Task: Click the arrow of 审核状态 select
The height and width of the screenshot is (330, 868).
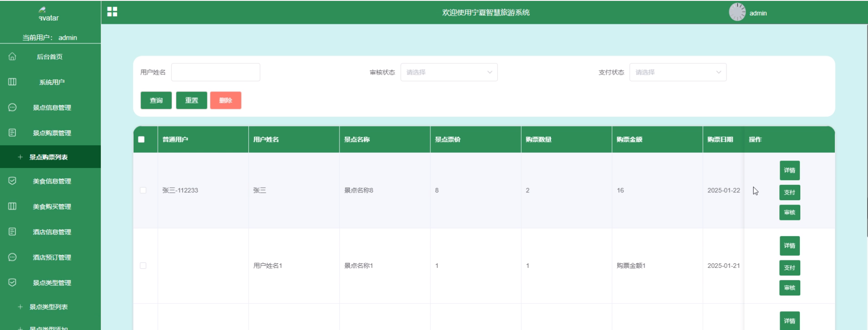Action: pyautogui.click(x=490, y=72)
